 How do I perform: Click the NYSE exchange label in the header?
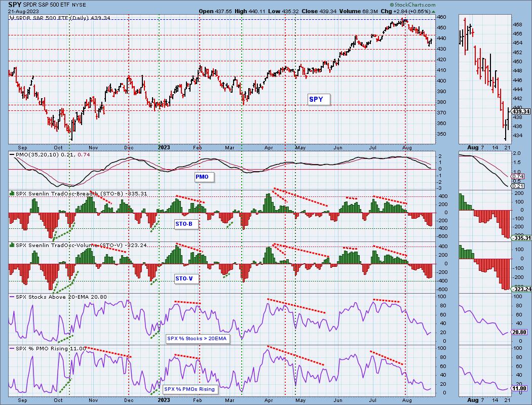(79, 5)
